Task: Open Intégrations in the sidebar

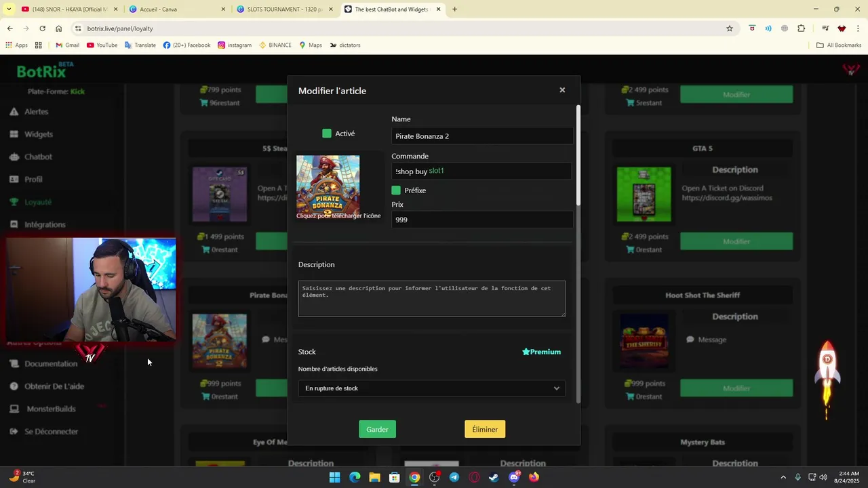Action: point(45,224)
